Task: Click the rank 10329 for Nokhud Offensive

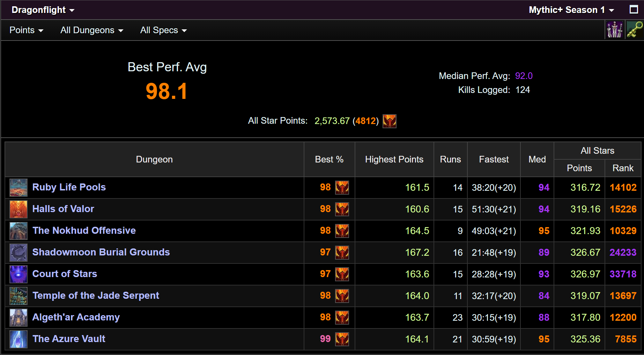Action: tap(623, 231)
